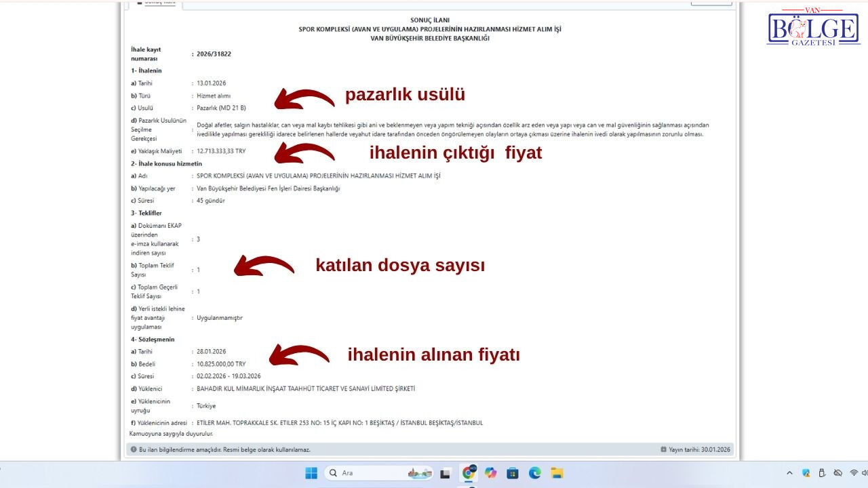This screenshot has width=868, height=488.
Task: Open Windows Security tray icon
Action: pos(806,473)
